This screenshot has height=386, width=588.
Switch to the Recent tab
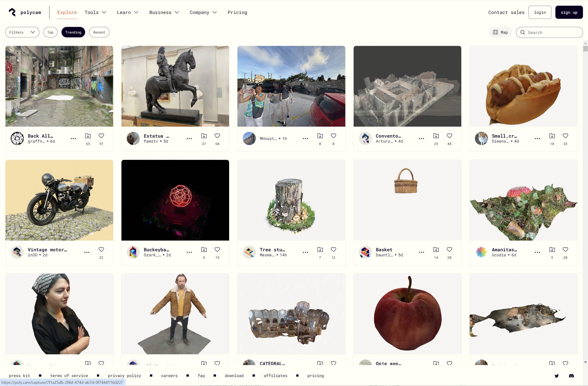[99, 32]
